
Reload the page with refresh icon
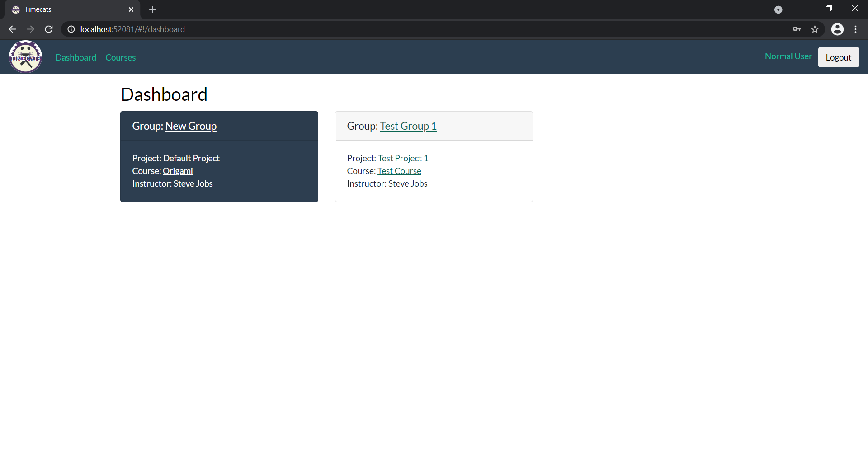point(49,29)
